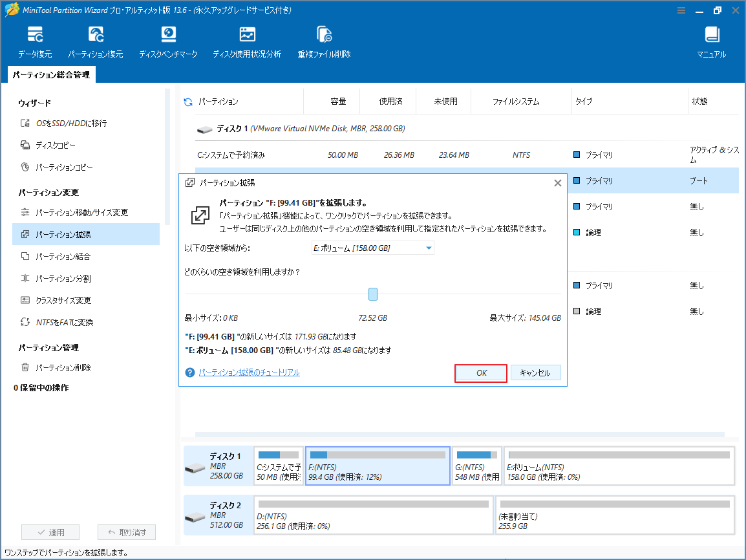Screen dimensions: 746x560
Task: Close the パーティション拡張 dialog
Action: [x=558, y=183]
